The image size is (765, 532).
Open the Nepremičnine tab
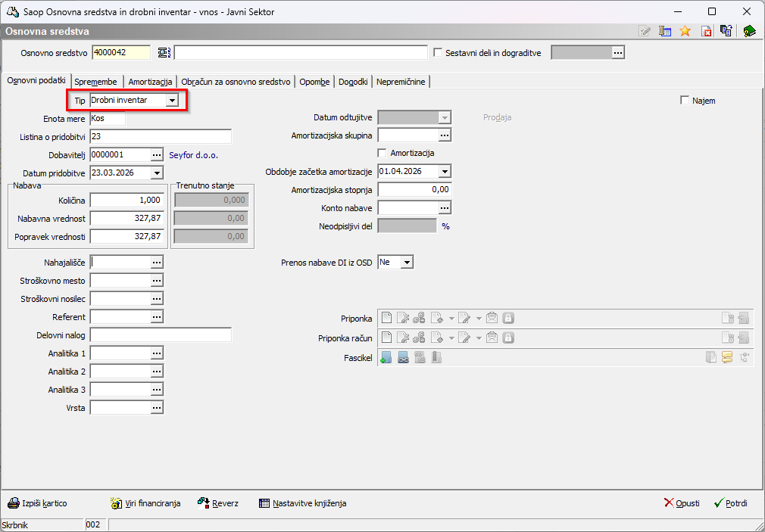(401, 82)
